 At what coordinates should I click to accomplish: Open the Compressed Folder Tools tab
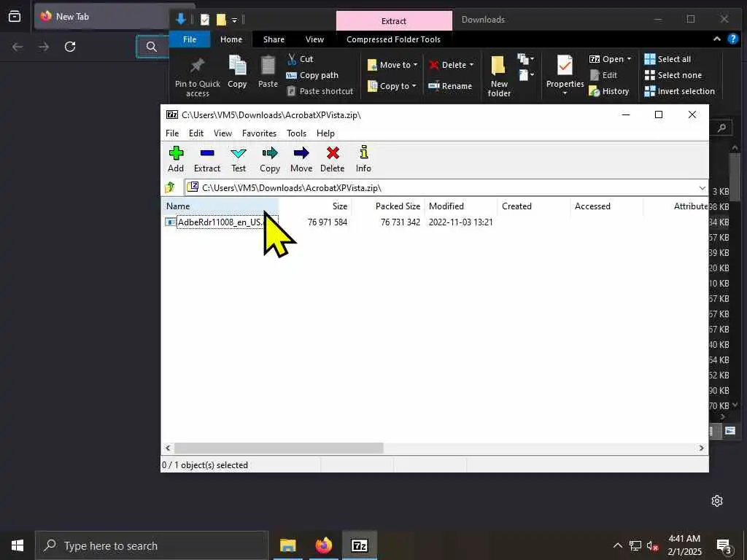[393, 39]
